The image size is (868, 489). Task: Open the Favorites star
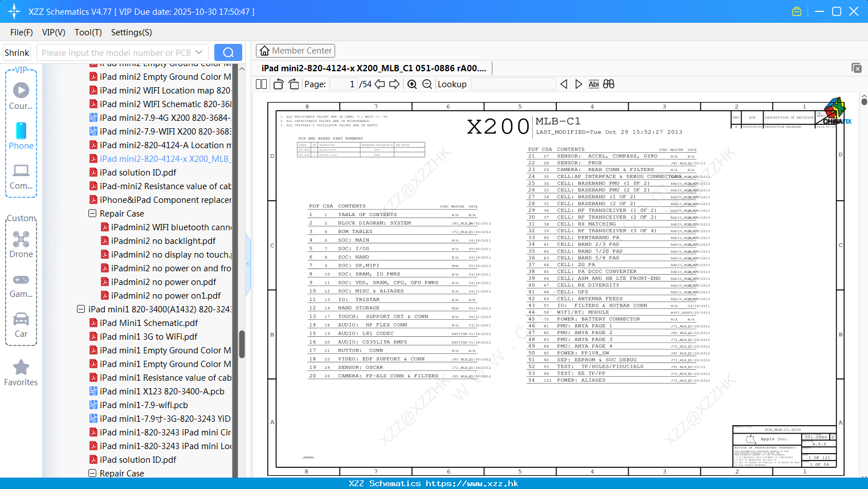[21, 373]
